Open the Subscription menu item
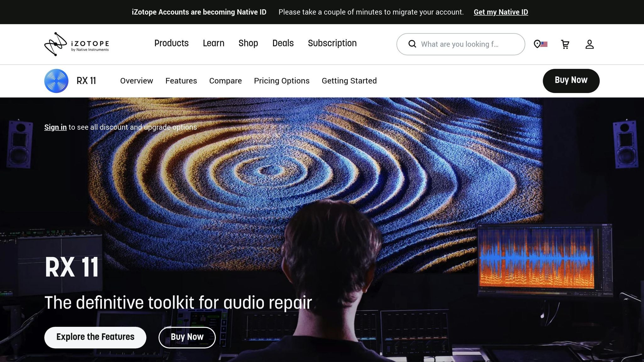 (332, 43)
